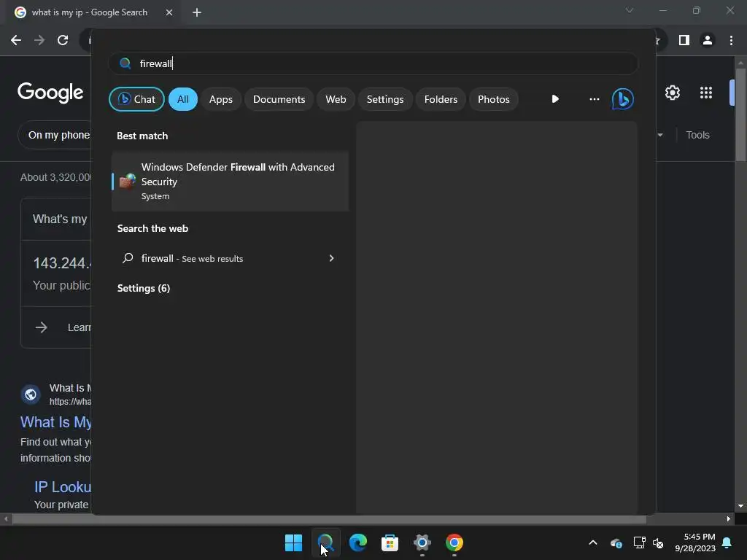Screen dimensions: 747x560
Task: Open notification bell in taskbar
Action: point(727,542)
